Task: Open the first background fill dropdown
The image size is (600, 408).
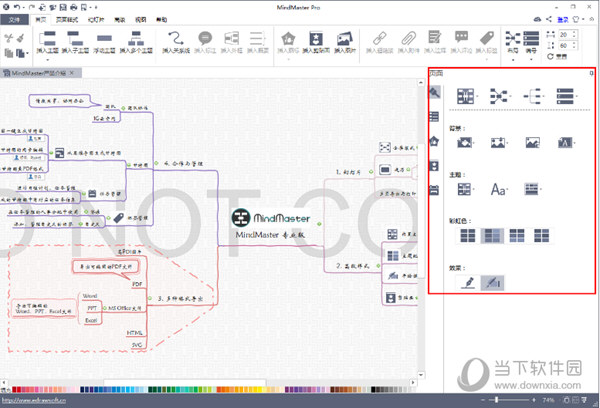Action: [x=466, y=143]
